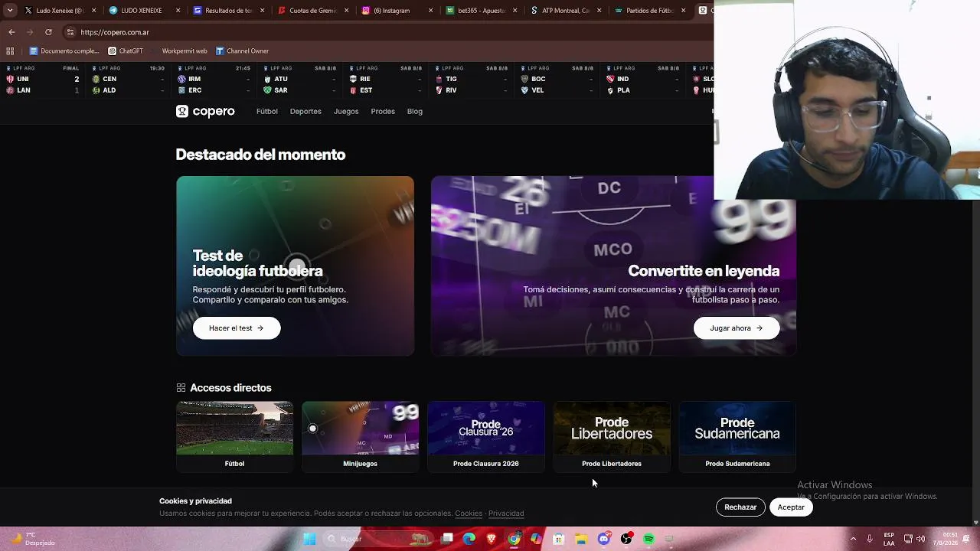Open the UNI vs LAN final match score
980x551 pixels.
click(x=43, y=80)
